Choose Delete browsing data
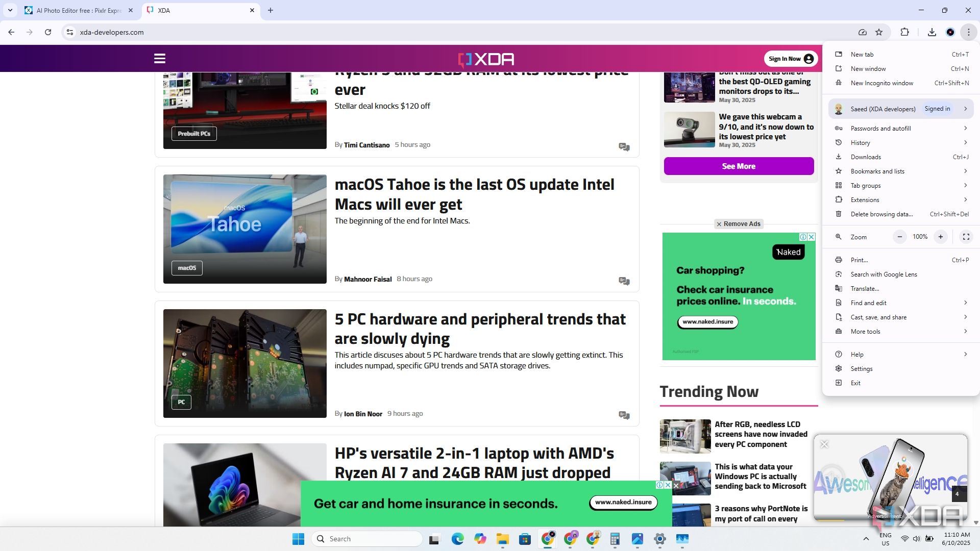The width and height of the screenshot is (980, 551). click(901, 214)
